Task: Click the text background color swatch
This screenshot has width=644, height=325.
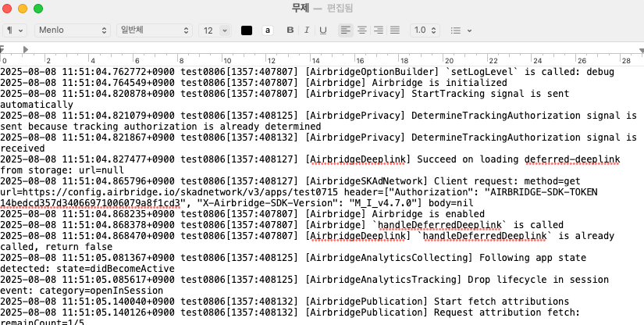Action: [x=268, y=30]
